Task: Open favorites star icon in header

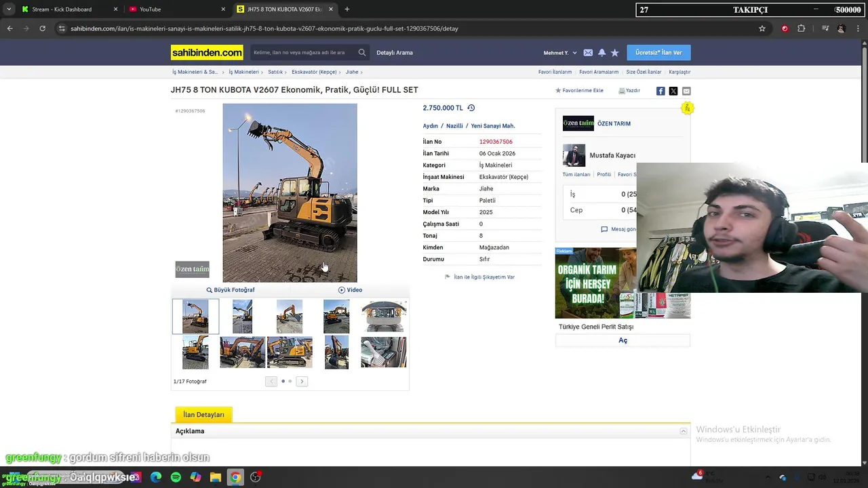Action: click(x=614, y=53)
